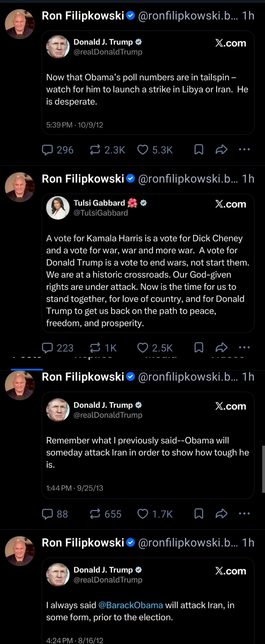The image size is (265, 644).
Task: Repost the post with 655 reposts
Action: click(x=95, y=514)
